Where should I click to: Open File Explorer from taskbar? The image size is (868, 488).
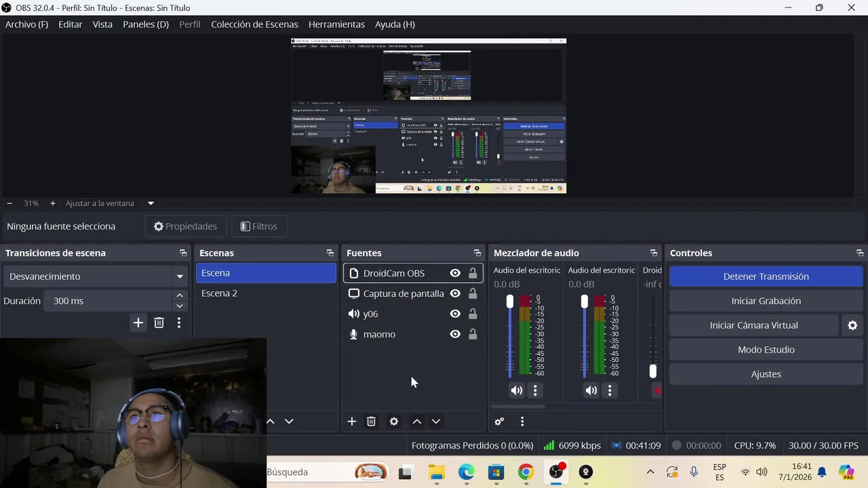[x=436, y=472]
